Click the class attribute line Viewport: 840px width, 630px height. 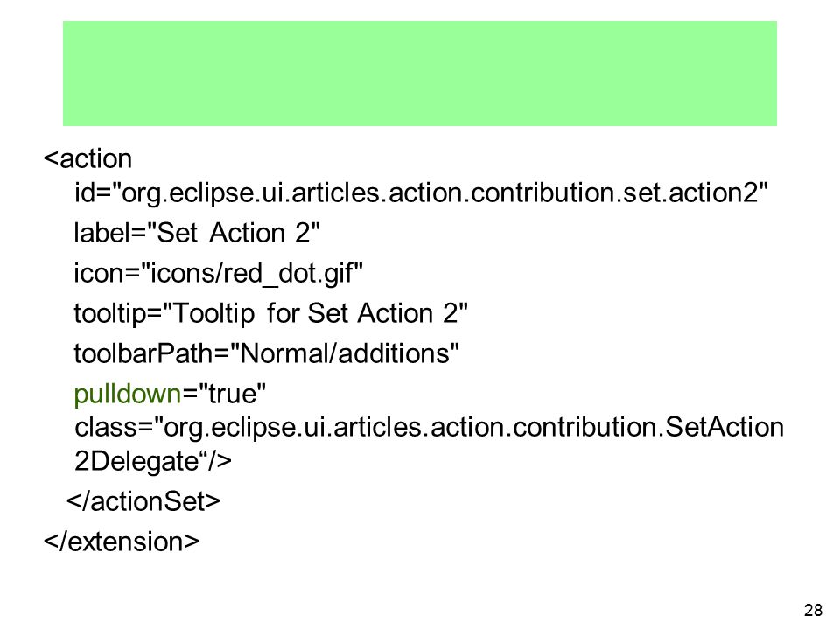tap(429, 428)
